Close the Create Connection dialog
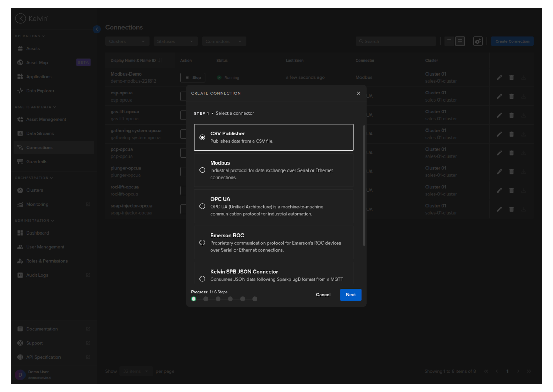Viewport: 553px width, 392px height. (x=358, y=93)
